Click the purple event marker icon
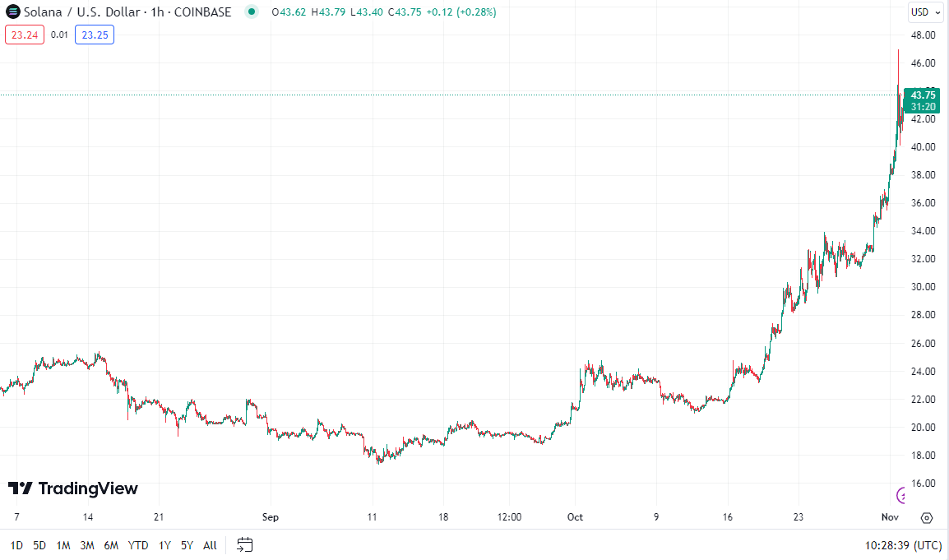 pyautogui.click(x=901, y=494)
